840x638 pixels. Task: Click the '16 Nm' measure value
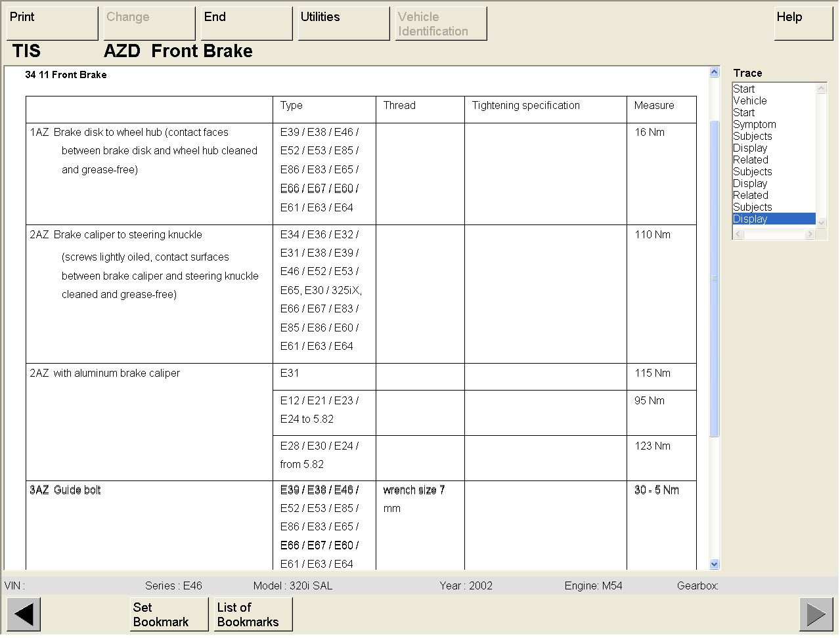650,133
